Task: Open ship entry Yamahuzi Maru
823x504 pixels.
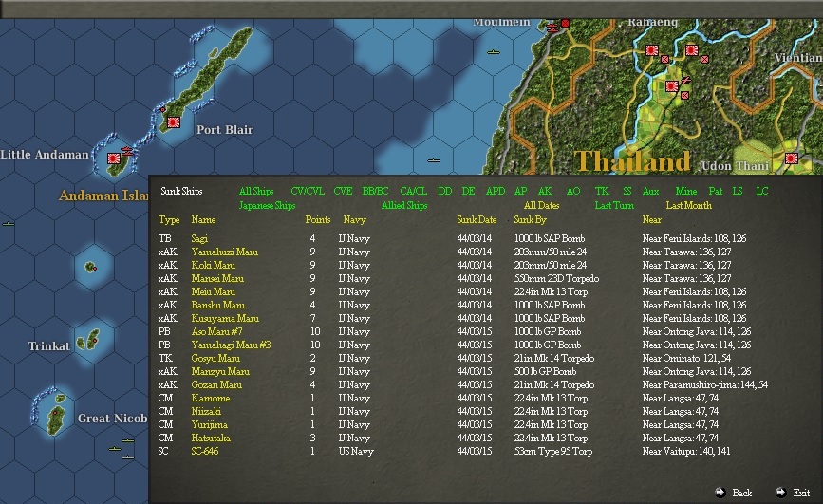Action: tap(225, 252)
